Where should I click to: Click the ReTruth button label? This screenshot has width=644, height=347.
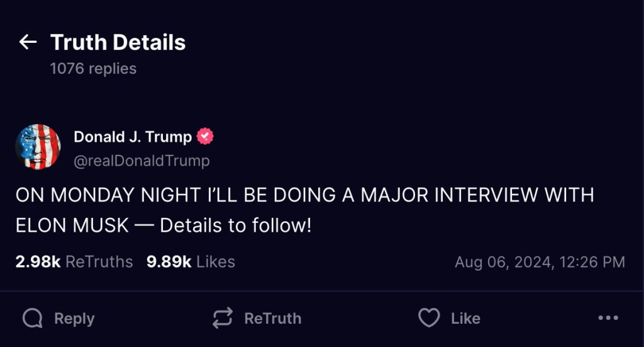tap(273, 319)
